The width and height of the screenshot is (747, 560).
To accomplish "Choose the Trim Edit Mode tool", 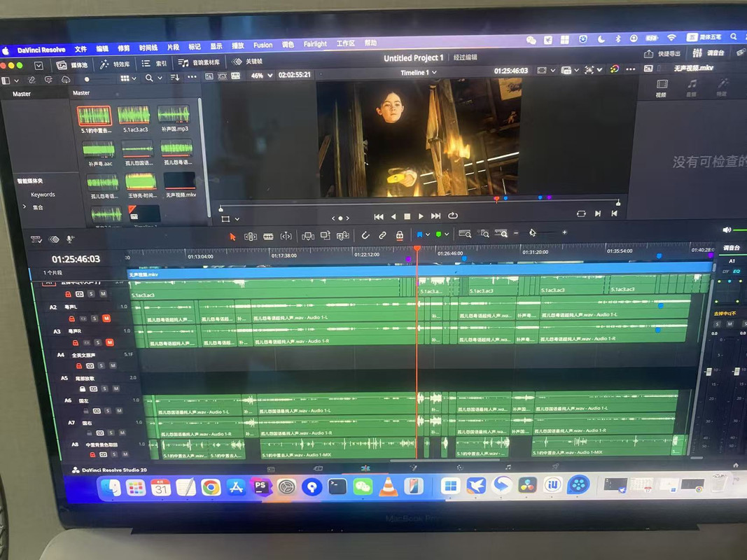I will (251, 237).
